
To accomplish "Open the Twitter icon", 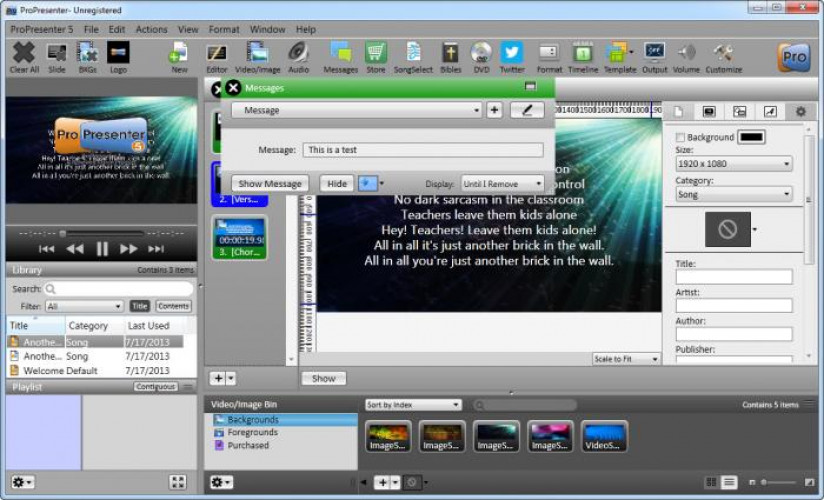I will pyautogui.click(x=512, y=57).
